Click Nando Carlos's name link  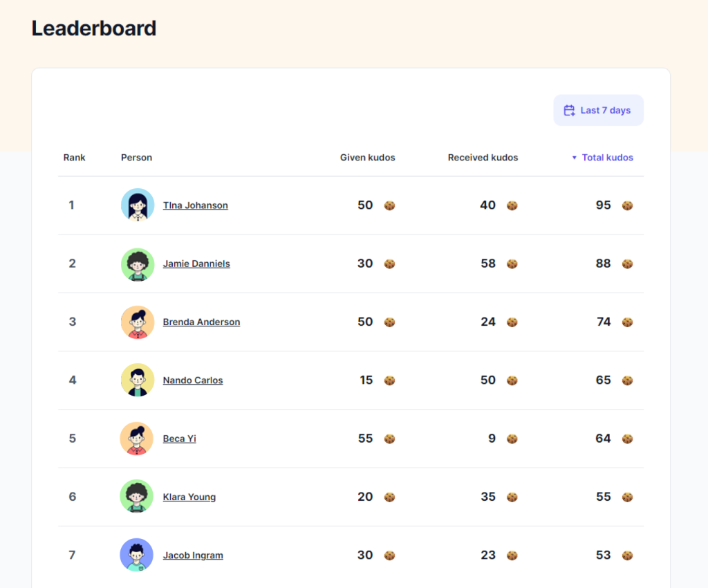pos(193,380)
